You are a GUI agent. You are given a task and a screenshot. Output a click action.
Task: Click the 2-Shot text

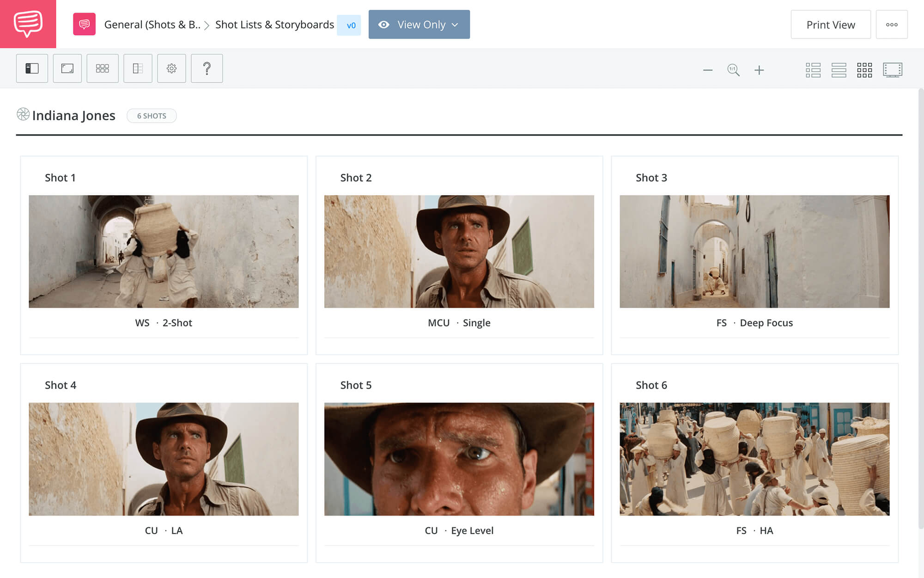click(177, 323)
